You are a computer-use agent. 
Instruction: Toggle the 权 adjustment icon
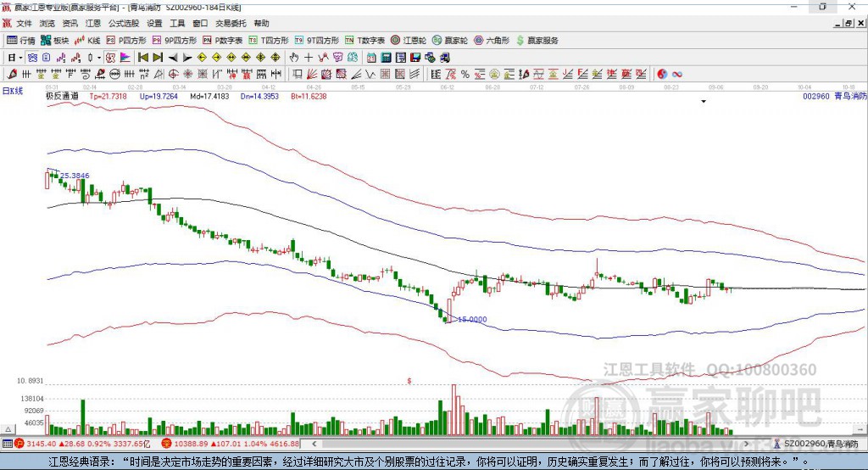click(x=111, y=58)
